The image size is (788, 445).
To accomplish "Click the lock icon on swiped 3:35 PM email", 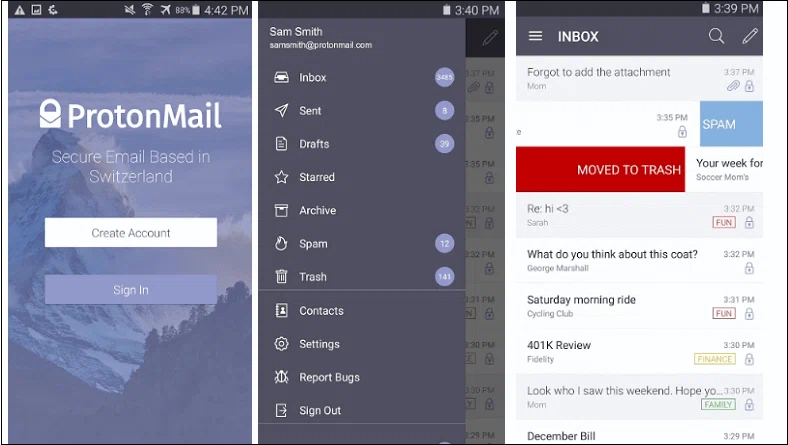I will [682, 132].
